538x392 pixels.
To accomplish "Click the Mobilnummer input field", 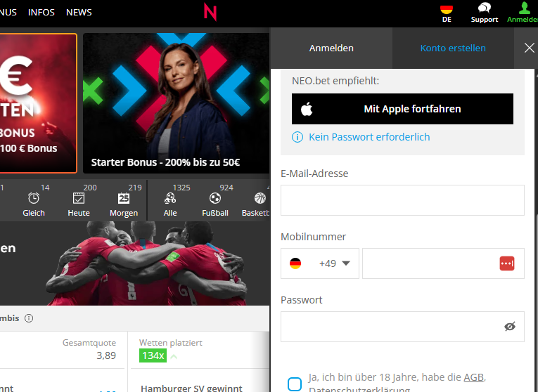I will point(443,263).
